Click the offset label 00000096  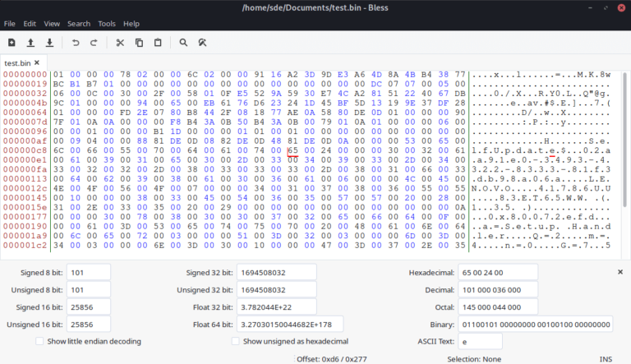(x=25, y=131)
